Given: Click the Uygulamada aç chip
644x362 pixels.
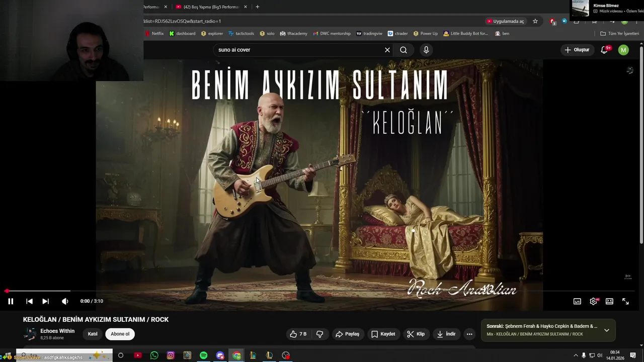Looking at the screenshot, I should point(505,21).
